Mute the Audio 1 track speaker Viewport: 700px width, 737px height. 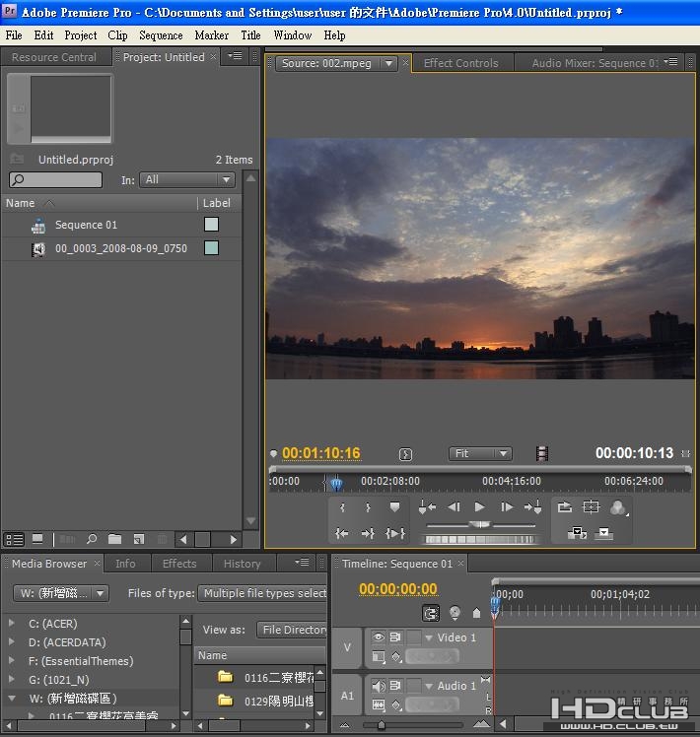point(378,686)
